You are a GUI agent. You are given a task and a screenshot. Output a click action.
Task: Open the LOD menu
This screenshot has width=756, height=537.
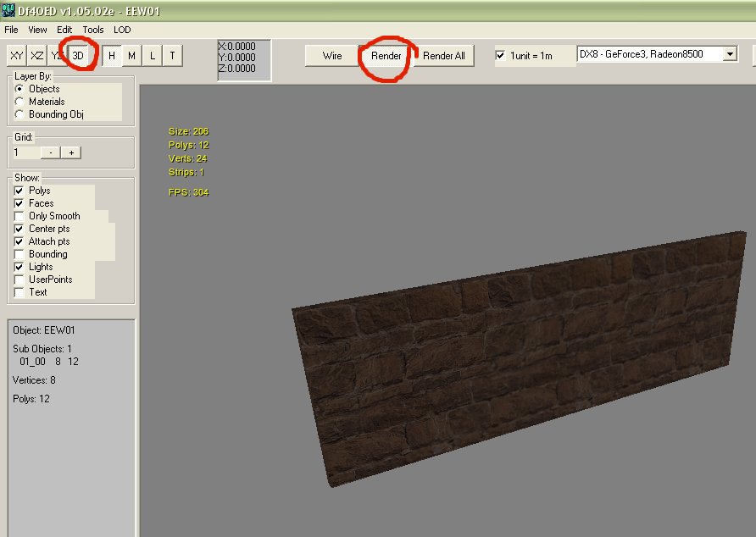point(122,30)
